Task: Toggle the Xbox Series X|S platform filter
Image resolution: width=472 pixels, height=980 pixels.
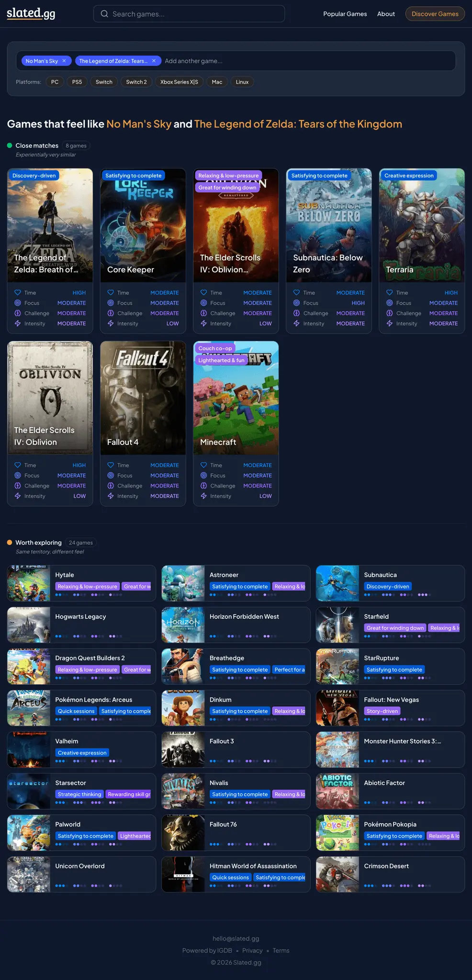Action: click(x=179, y=82)
